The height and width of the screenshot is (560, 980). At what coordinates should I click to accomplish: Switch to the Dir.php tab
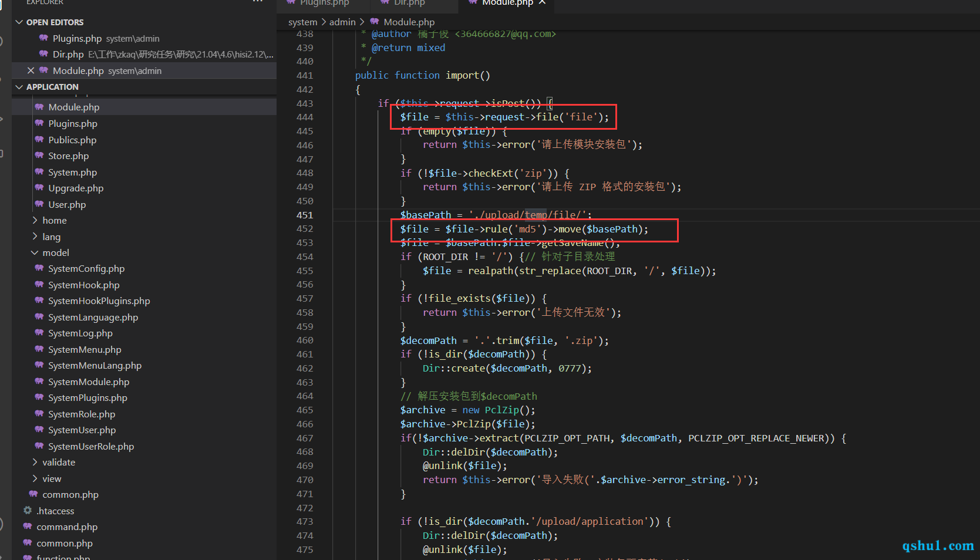click(409, 3)
